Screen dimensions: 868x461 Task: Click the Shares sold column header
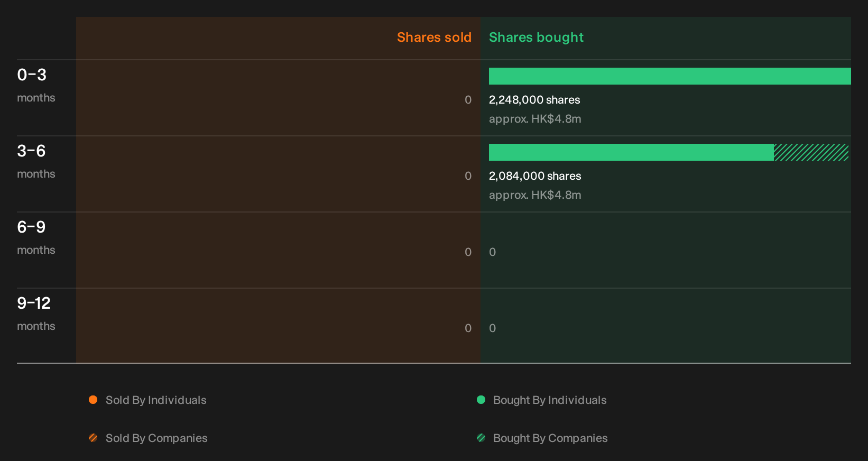point(434,38)
